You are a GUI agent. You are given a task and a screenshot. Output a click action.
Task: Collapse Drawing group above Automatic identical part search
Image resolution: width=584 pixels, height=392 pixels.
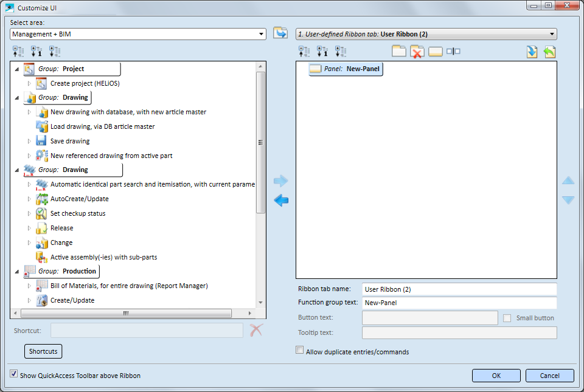tap(17, 170)
